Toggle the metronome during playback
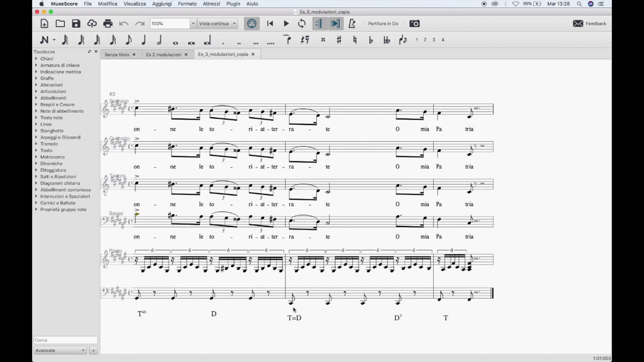Screen dimensions: 644x362 [352, 24]
